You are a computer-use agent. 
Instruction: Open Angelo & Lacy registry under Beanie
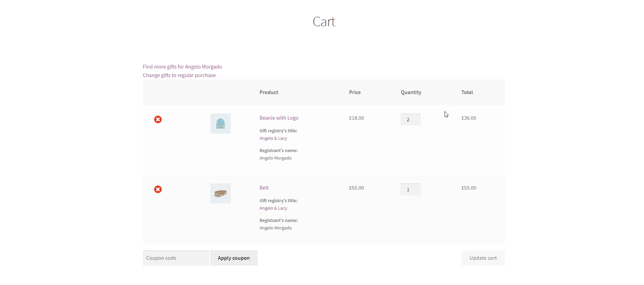coord(273,138)
